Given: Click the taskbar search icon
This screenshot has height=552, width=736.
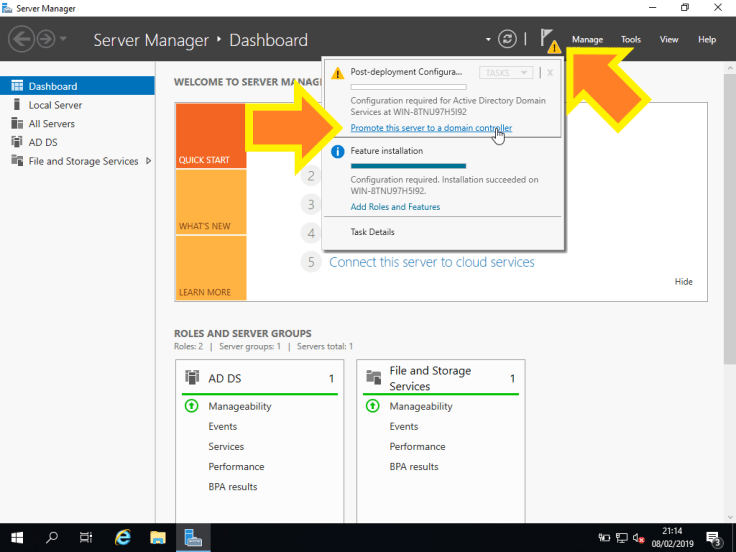Looking at the screenshot, I should coord(52,537).
